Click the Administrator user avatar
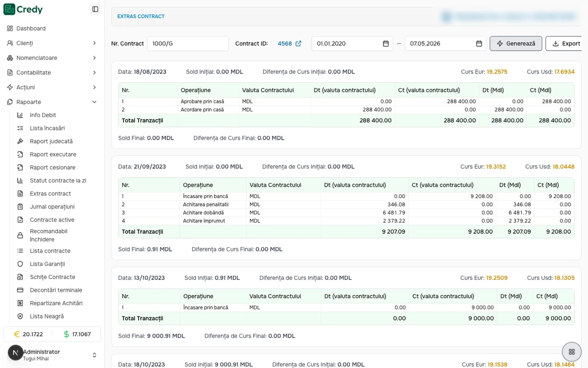Screen dimensions: 588x368 tap(15, 352)
